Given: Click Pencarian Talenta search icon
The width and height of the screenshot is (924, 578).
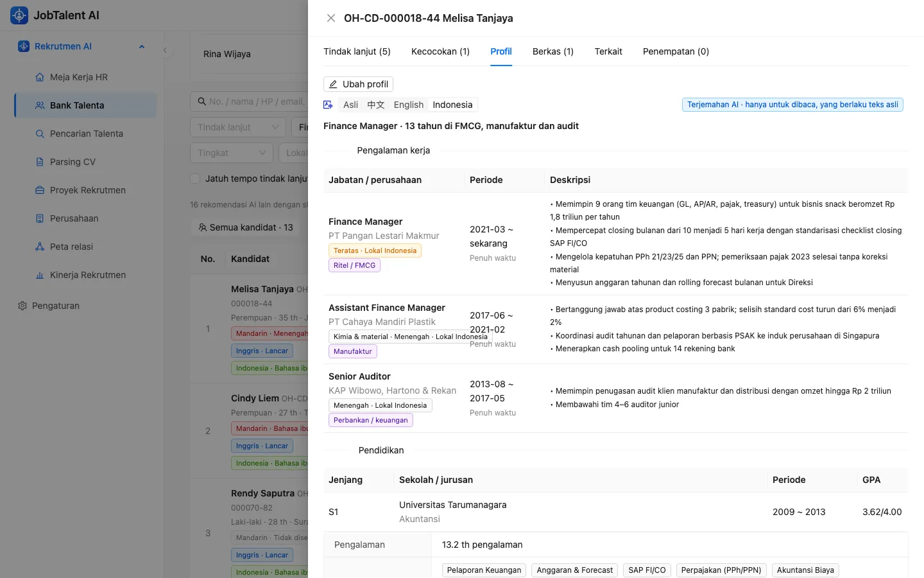Looking at the screenshot, I should coord(40,134).
